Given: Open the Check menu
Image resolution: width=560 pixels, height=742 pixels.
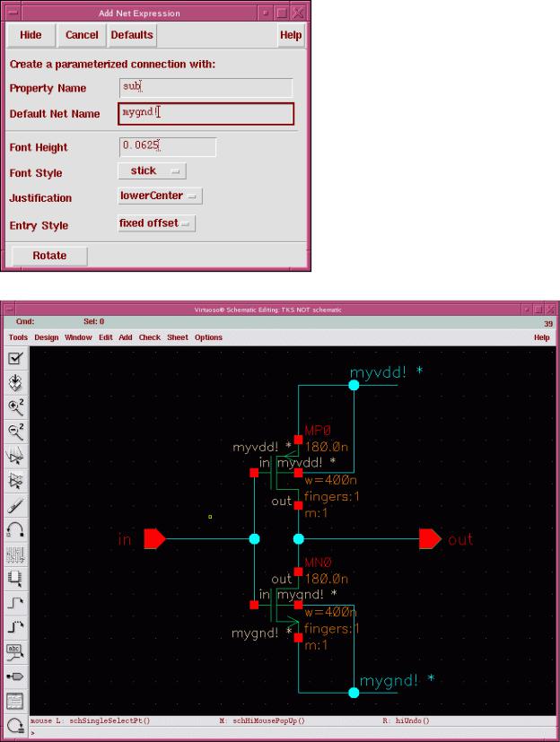Looking at the screenshot, I should (x=150, y=337).
